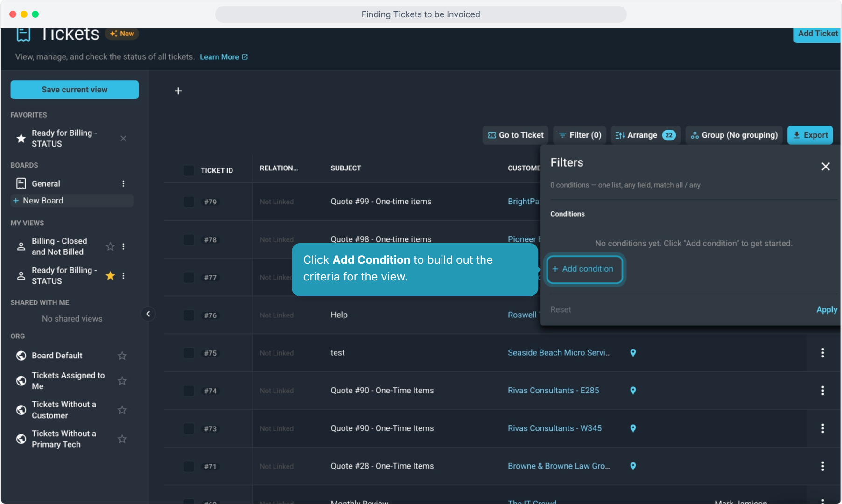Click Reset in the Filters panel
The width and height of the screenshot is (842, 504).
click(561, 309)
